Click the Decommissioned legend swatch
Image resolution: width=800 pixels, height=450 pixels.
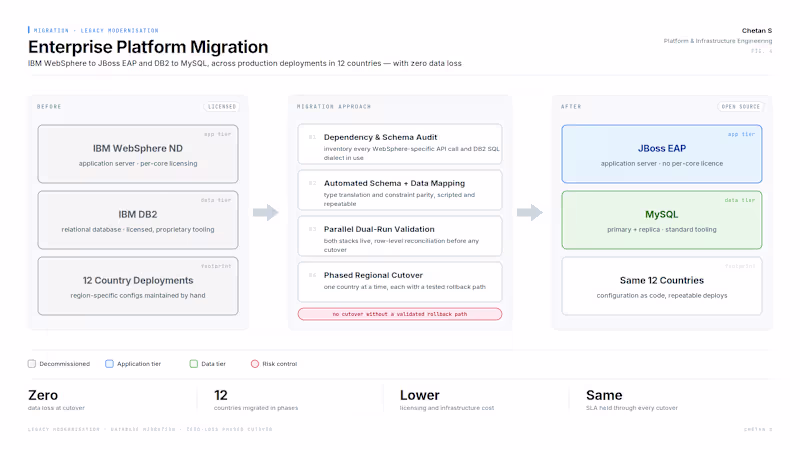32,364
